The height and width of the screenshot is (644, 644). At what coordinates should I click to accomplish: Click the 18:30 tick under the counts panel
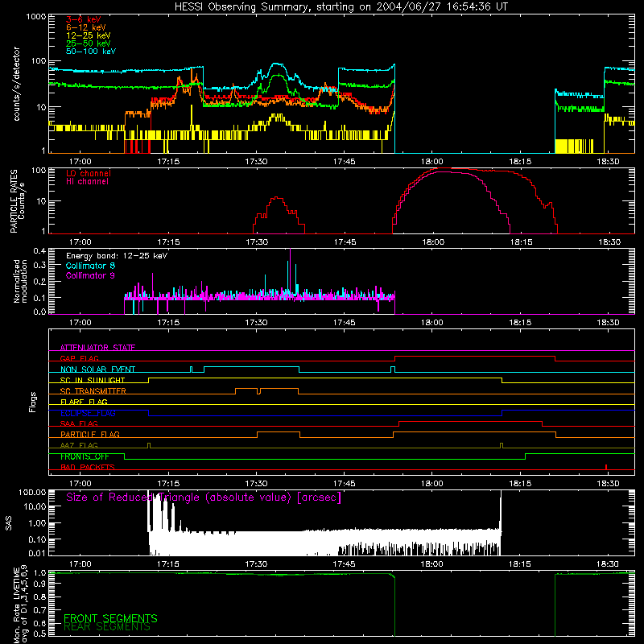tap(608, 162)
